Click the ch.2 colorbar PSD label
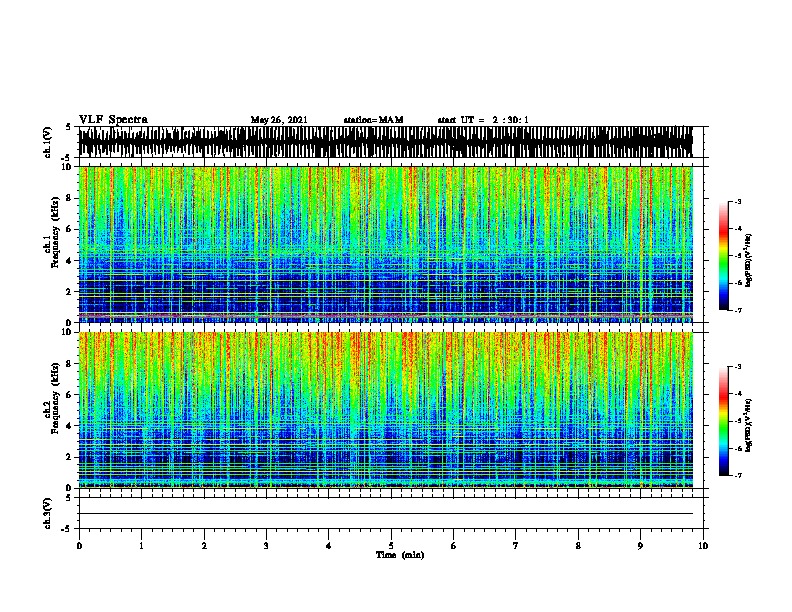792x612 pixels. (748, 425)
